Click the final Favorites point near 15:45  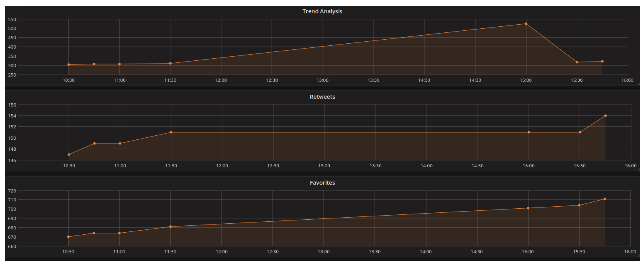[x=605, y=199]
